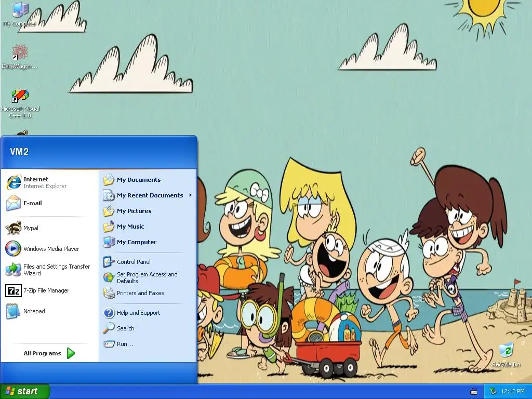532x399 pixels.
Task: Click the E-mail envelope icon
Action: point(14,203)
